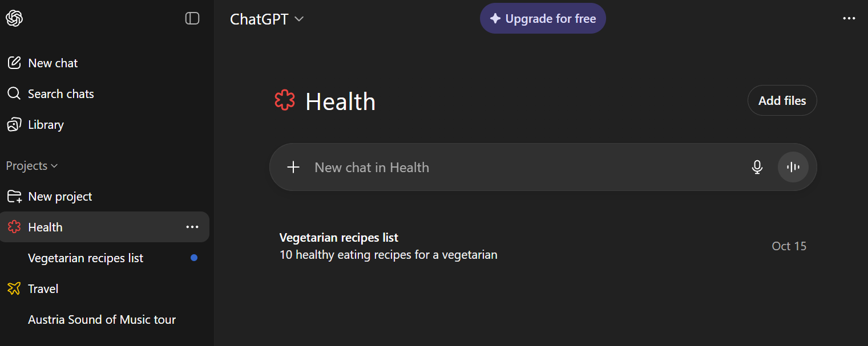Open Austria Sound of Music tour chat
Screen dimensions: 868x346
coord(102,320)
